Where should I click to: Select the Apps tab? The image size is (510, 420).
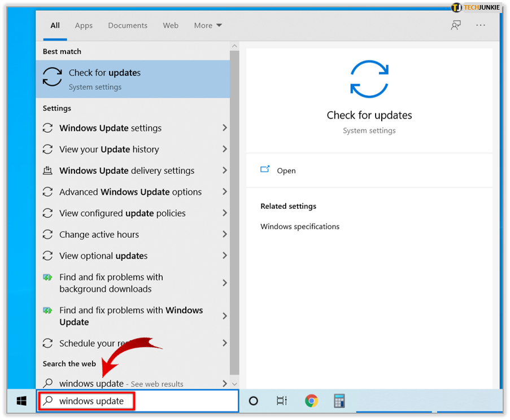84,25
